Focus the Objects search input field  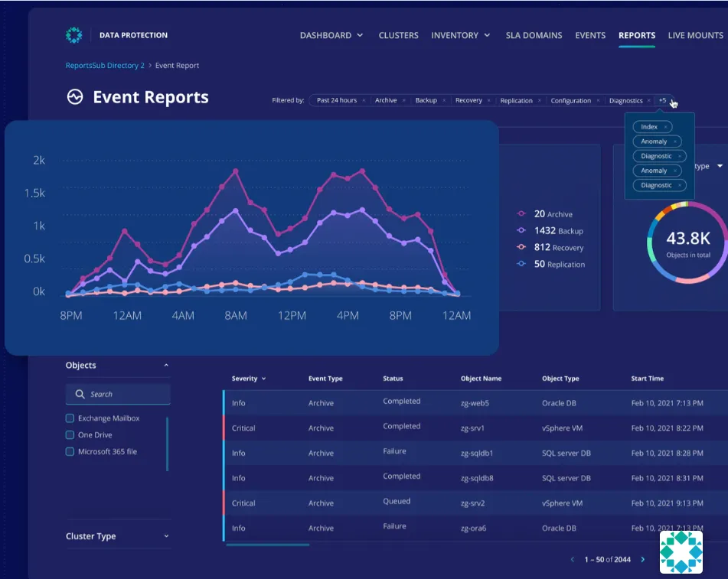[118, 394]
